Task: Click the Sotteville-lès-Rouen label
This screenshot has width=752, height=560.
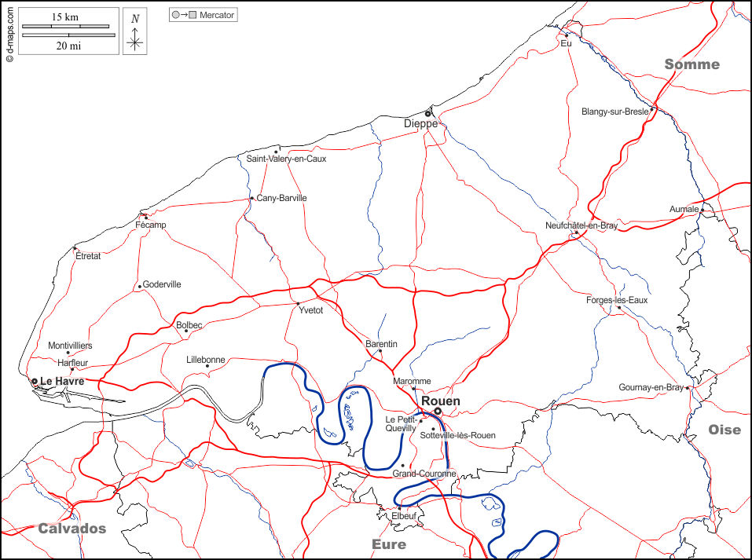Action: pos(457,435)
